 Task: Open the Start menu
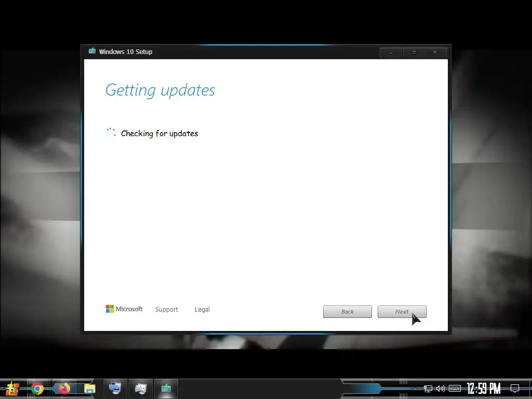coord(12,388)
